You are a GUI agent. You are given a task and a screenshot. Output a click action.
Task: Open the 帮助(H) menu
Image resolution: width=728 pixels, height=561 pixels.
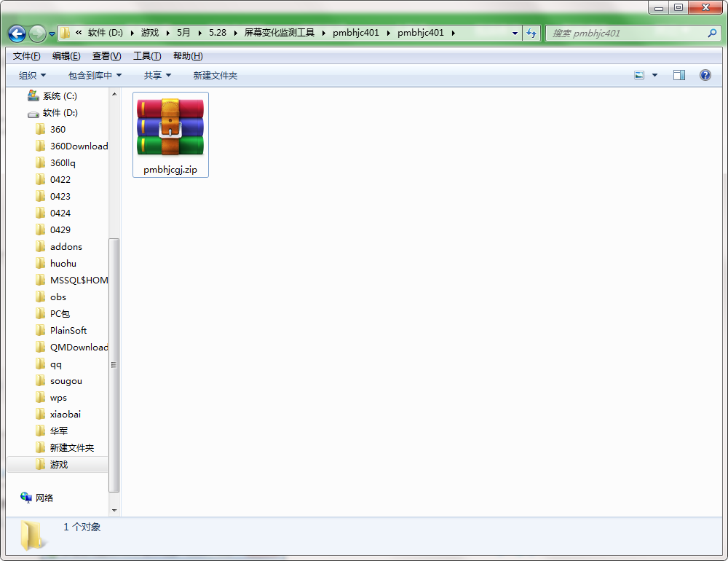[x=188, y=56]
